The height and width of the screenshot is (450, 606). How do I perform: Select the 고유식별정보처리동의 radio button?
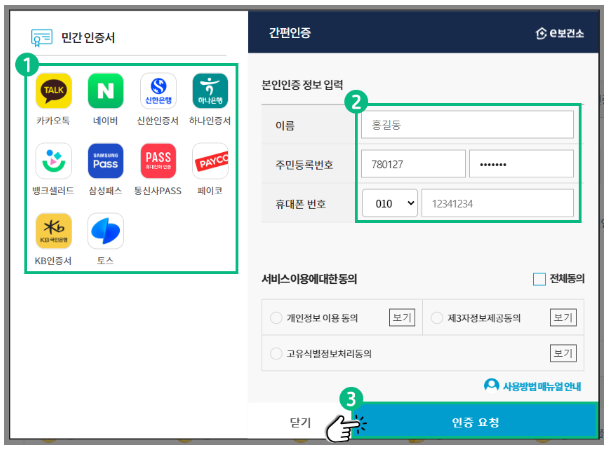(x=276, y=353)
